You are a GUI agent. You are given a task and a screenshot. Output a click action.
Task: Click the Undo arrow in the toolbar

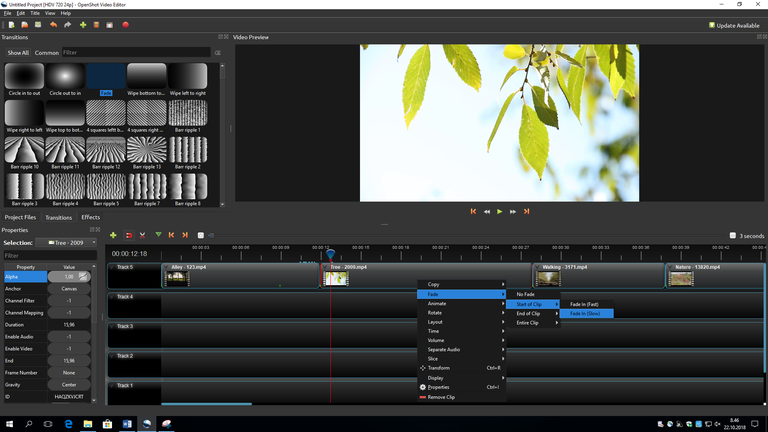(53, 25)
